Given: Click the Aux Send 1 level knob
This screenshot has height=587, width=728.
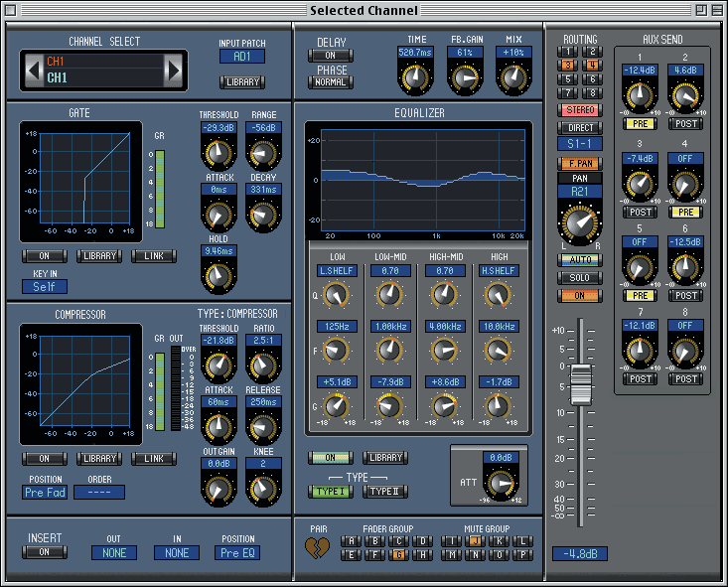Looking at the screenshot, I should coord(640,96).
